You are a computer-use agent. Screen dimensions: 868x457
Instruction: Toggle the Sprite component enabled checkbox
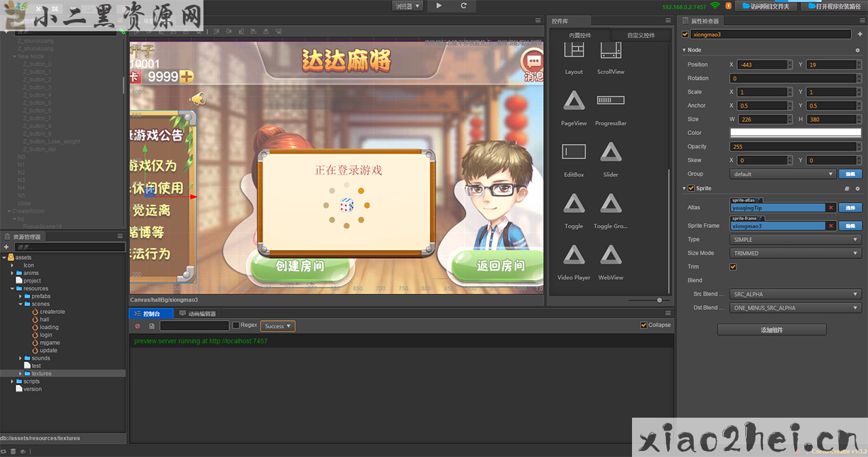692,188
